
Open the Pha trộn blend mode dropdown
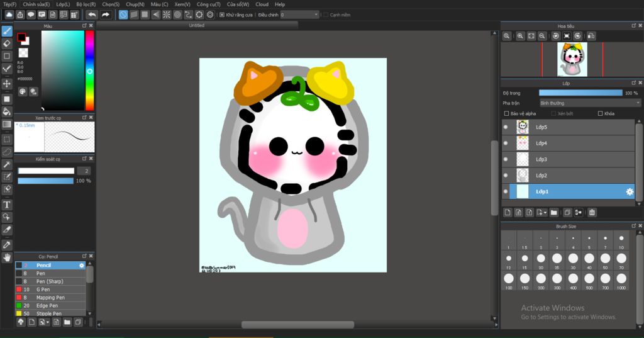(x=590, y=103)
